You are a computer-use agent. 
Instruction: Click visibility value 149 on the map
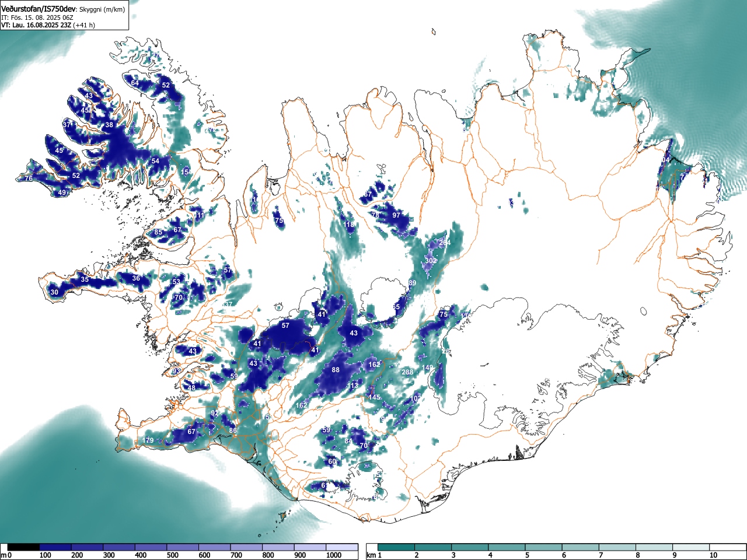429,368
